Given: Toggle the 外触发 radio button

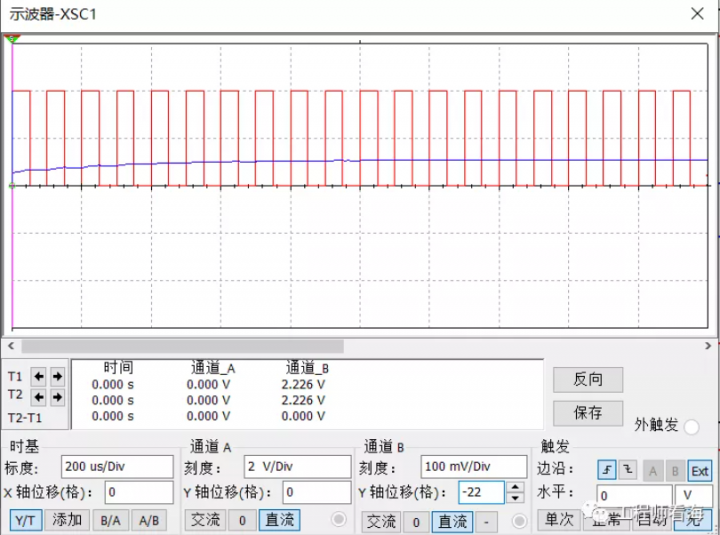Looking at the screenshot, I should pos(692,426).
